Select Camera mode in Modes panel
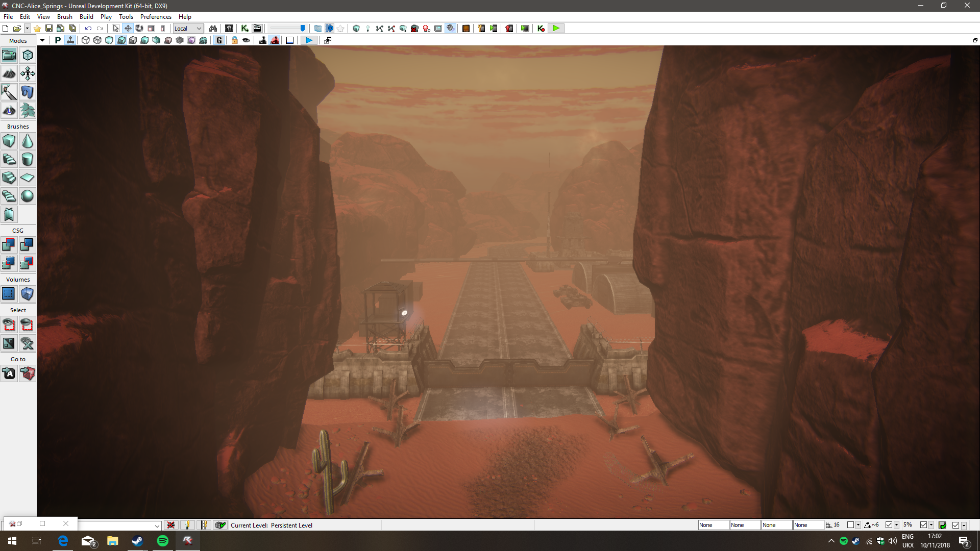The height and width of the screenshot is (551, 980). [x=9, y=55]
